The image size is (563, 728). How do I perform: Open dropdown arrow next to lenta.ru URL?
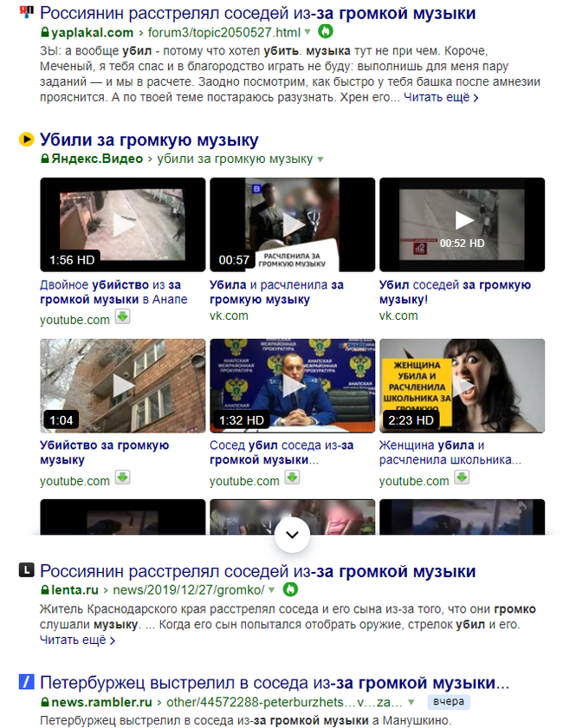click(x=272, y=590)
